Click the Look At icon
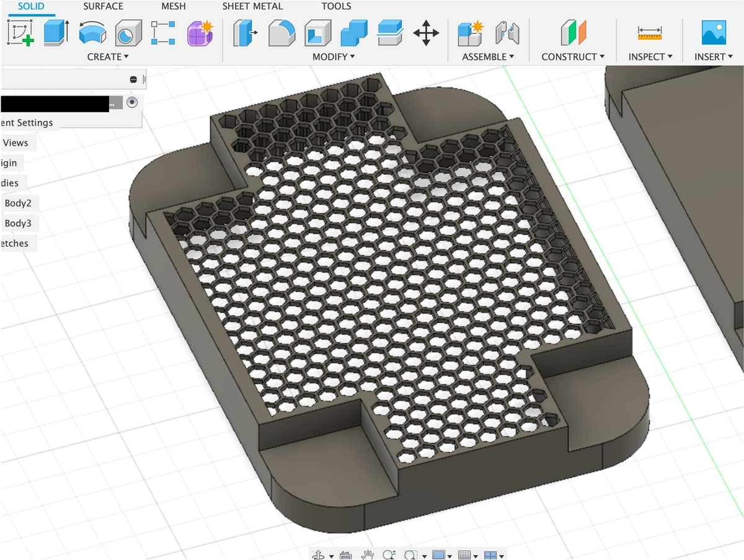This screenshot has height=560, width=744. tap(346, 554)
